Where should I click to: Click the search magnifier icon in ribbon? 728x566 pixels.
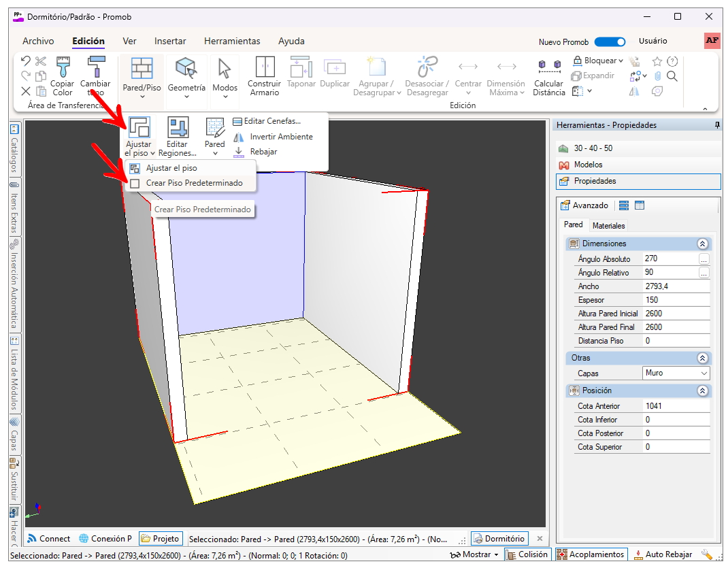pos(672,76)
